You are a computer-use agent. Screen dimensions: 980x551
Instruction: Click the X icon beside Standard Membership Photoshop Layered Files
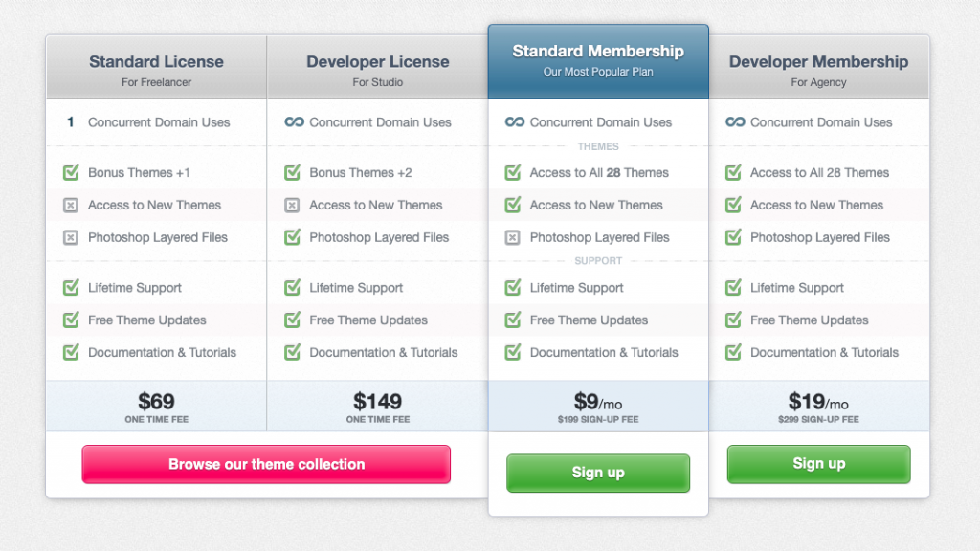pyautogui.click(x=513, y=237)
